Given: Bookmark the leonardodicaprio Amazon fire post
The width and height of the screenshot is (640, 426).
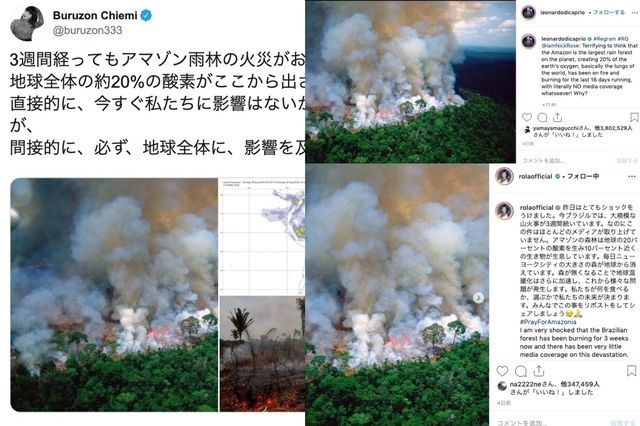Looking at the screenshot, I should coord(634,118).
